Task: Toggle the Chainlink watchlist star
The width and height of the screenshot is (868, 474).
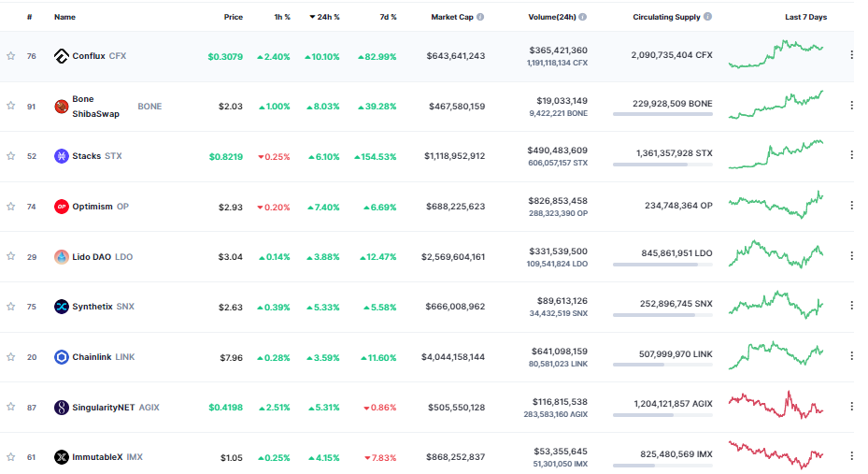Action: pyautogui.click(x=10, y=357)
